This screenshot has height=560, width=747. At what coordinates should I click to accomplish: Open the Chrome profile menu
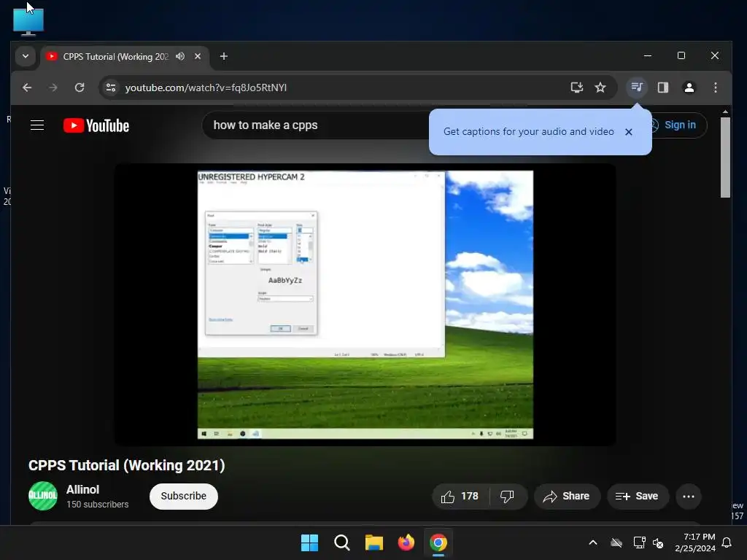tap(689, 87)
